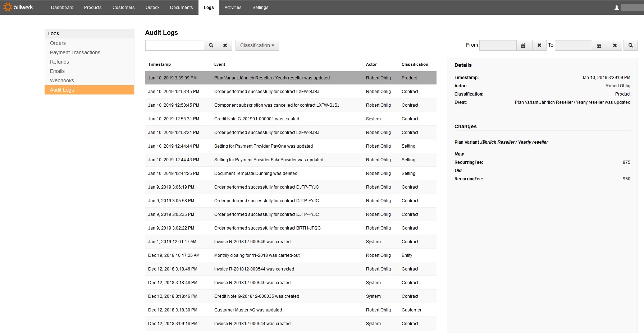Open Webhooks in the Logs sidebar

pos(89,80)
